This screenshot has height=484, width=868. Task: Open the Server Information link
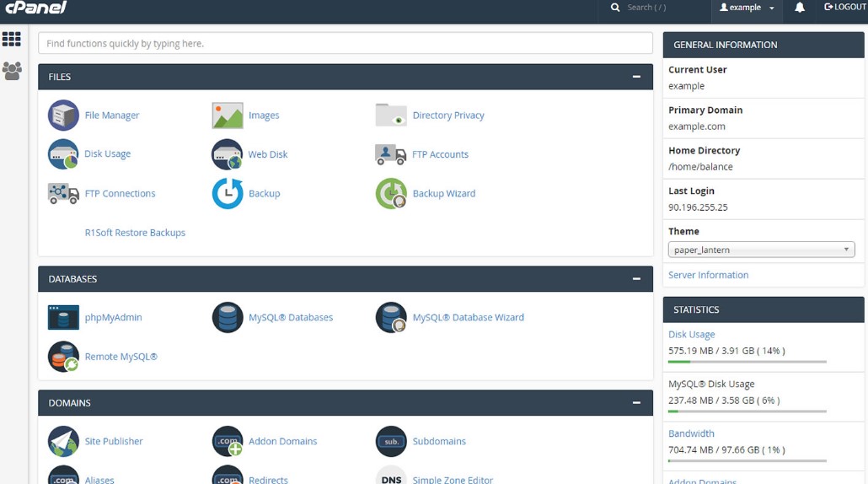click(x=708, y=275)
